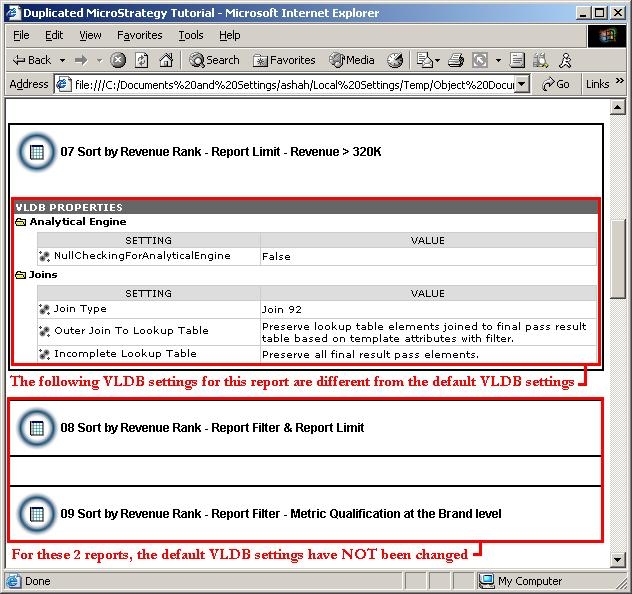Go to the Home page icon
This screenshot has height=594, width=632.
pos(166,60)
